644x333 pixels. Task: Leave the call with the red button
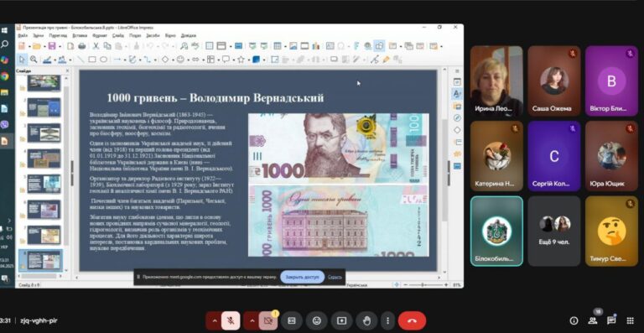(x=412, y=320)
